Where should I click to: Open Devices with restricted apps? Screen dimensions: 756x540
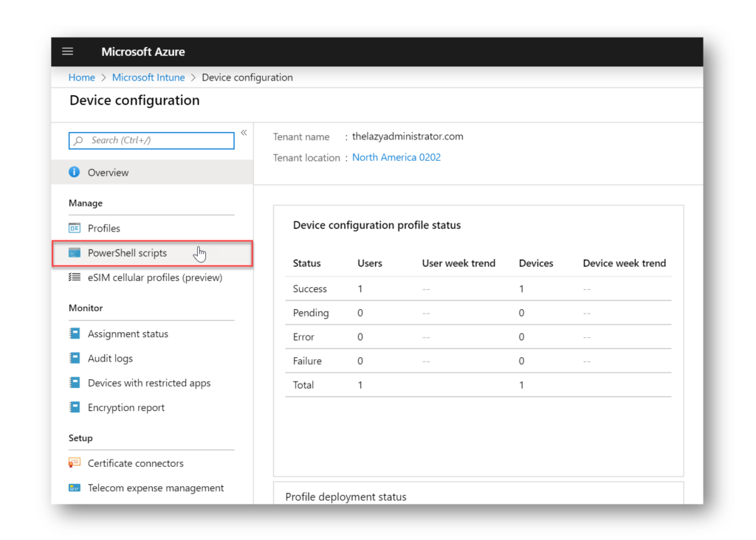[152, 383]
